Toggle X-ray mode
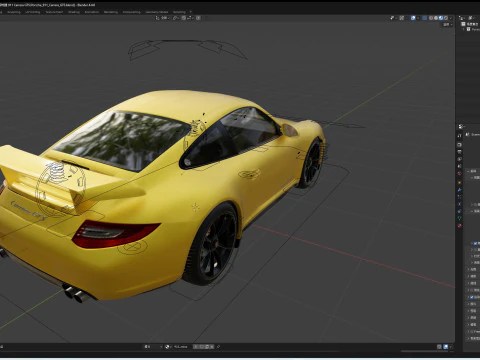Image resolution: width=480 pixels, height=360 pixels. (425, 18)
